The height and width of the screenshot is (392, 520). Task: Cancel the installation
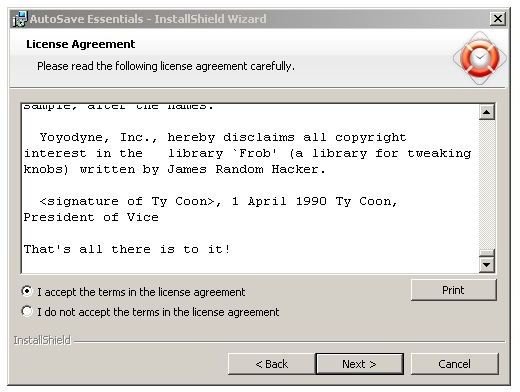(454, 364)
